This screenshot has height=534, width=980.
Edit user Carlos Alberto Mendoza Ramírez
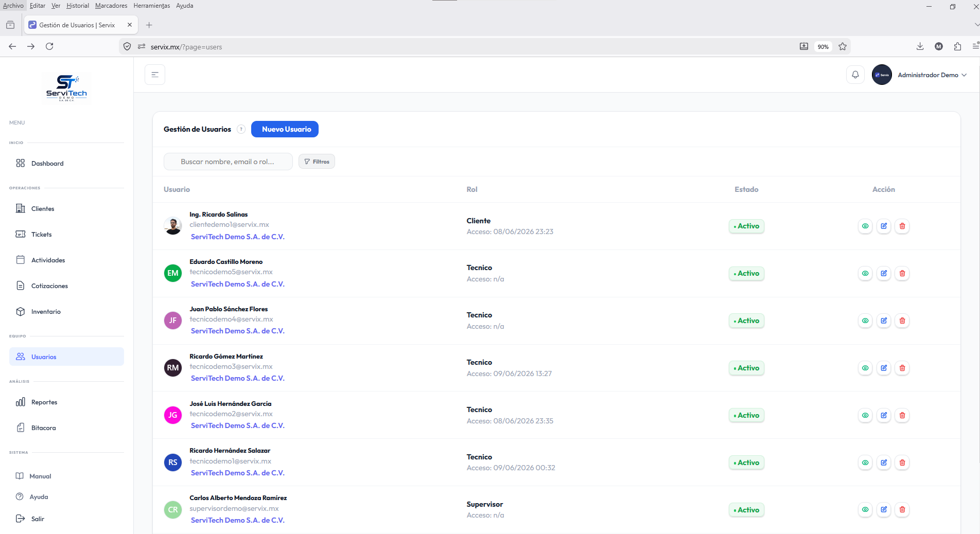pyautogui.click(x=884, y=509)
